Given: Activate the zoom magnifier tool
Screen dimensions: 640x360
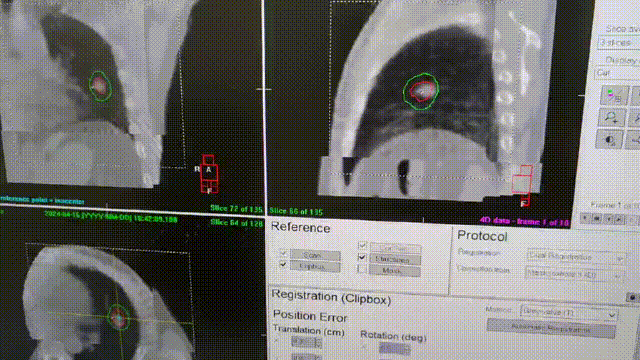Looking at the screenshot, I should tap(611, 118).
